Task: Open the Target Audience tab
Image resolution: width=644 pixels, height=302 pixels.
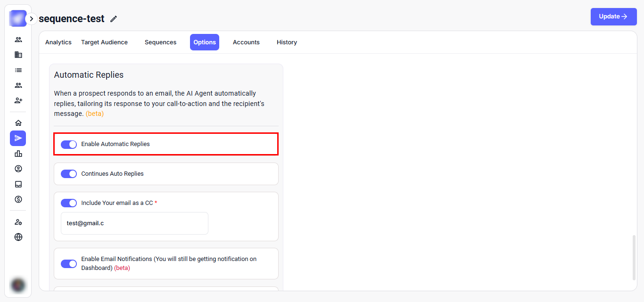Action: click(104, 42)
